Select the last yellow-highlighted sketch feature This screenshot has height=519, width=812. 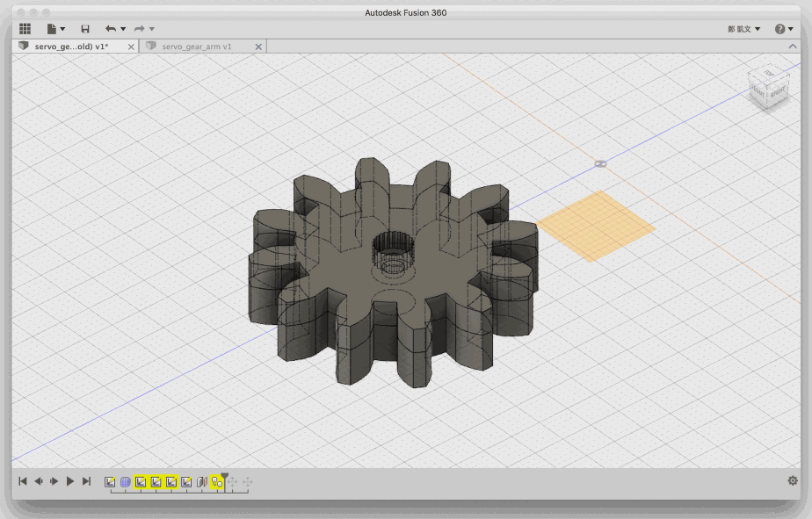pos(171,482)
